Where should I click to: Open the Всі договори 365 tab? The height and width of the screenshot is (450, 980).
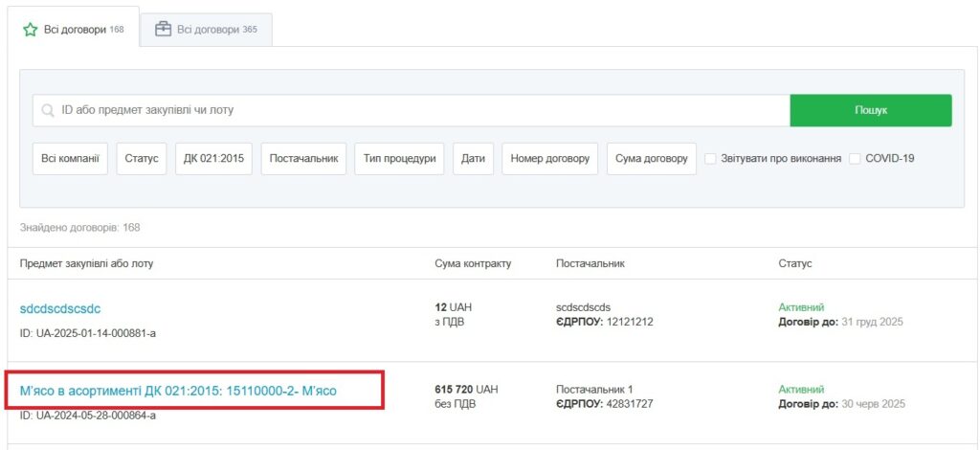pos(207,30)
